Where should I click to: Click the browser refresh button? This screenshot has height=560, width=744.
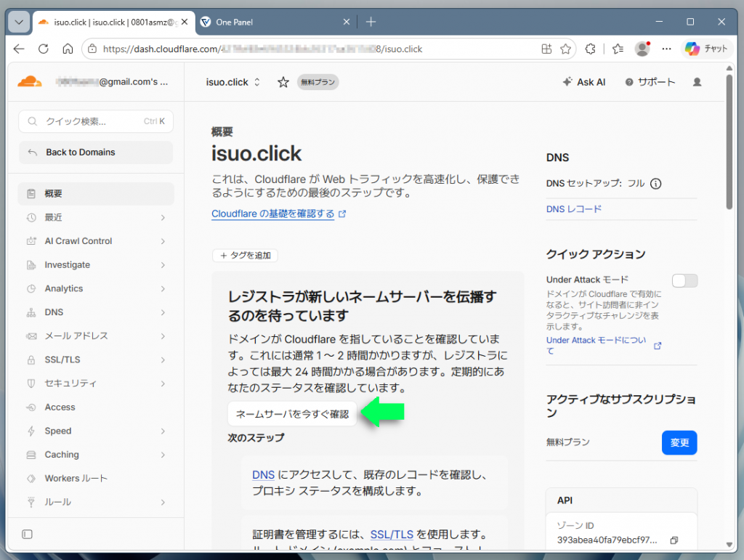click(43, 49)
